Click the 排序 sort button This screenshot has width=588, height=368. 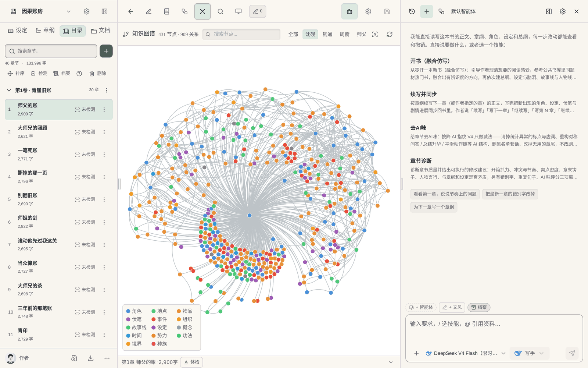(x=16, y=74)
